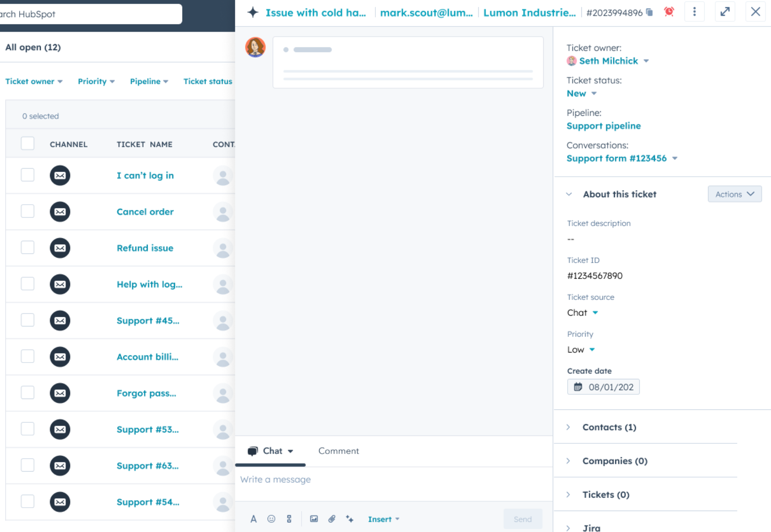Click the email channel icon for Support #53
This screenshot has height=532, width=771.
click(x=60, y=429)
